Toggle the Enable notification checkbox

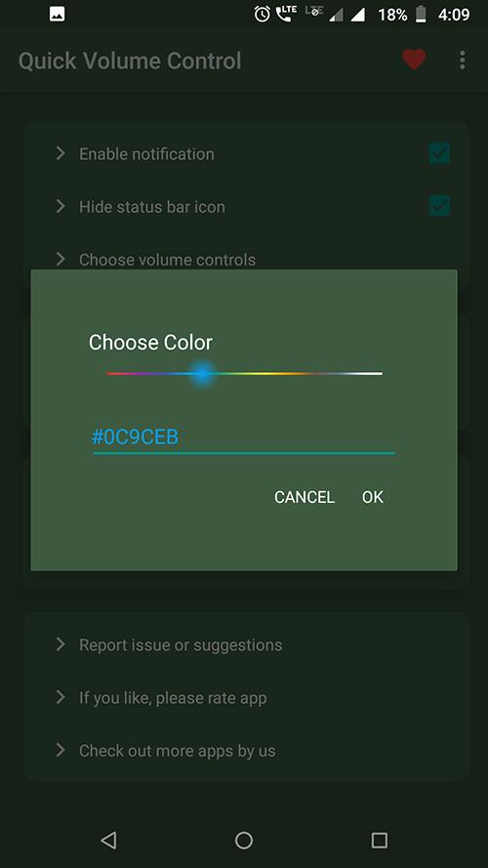click(x=440, y=153)
